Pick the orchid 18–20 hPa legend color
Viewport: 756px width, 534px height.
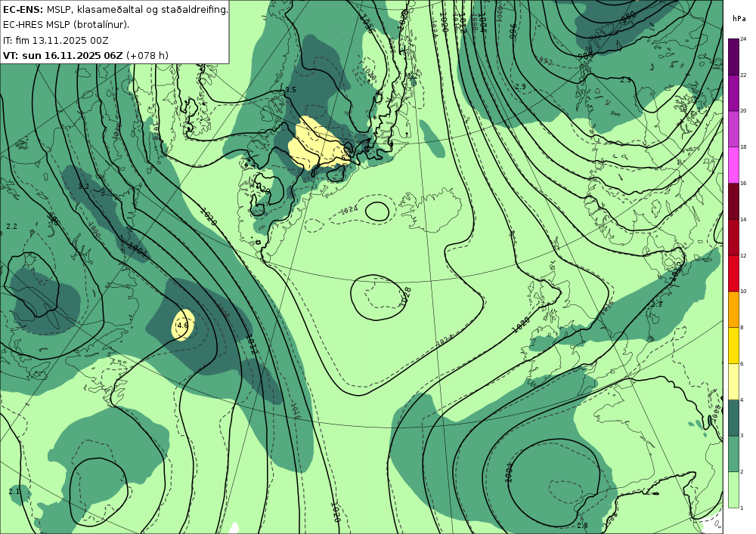733,128
